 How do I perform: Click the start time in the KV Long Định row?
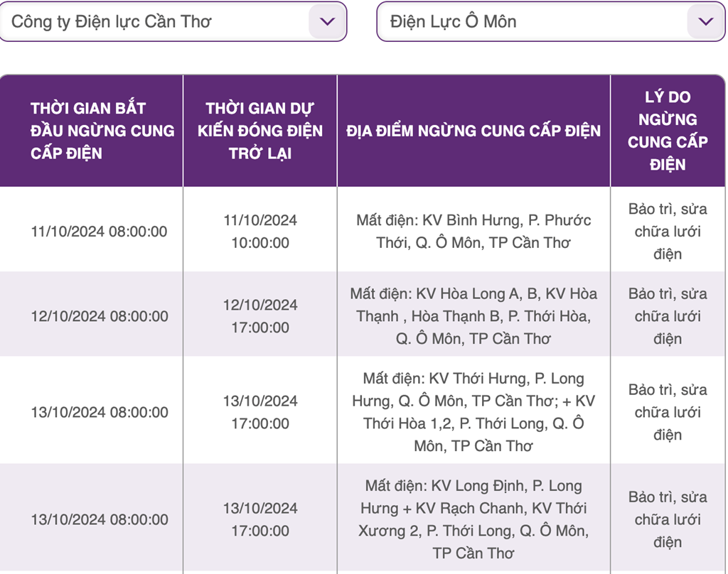point(100,519)
